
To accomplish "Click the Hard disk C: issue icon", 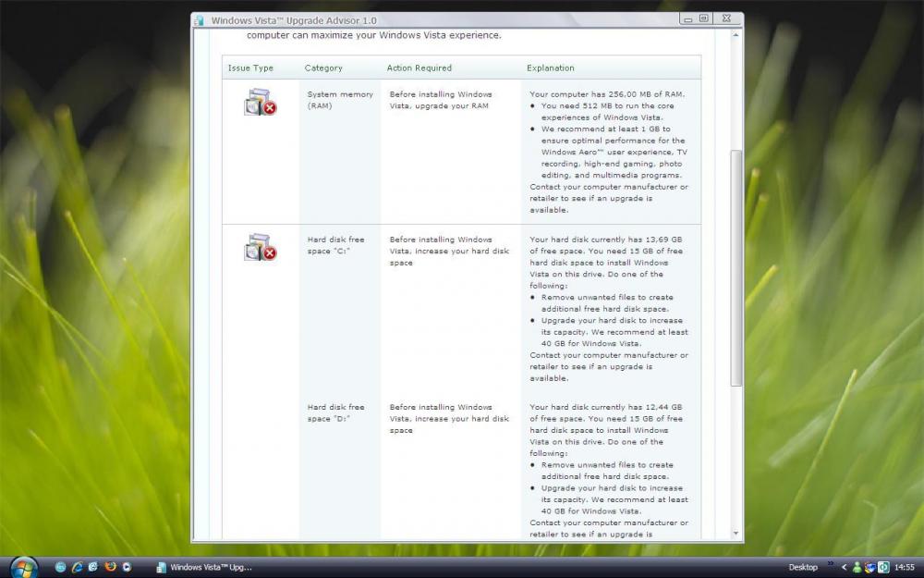I will [260, 247].
